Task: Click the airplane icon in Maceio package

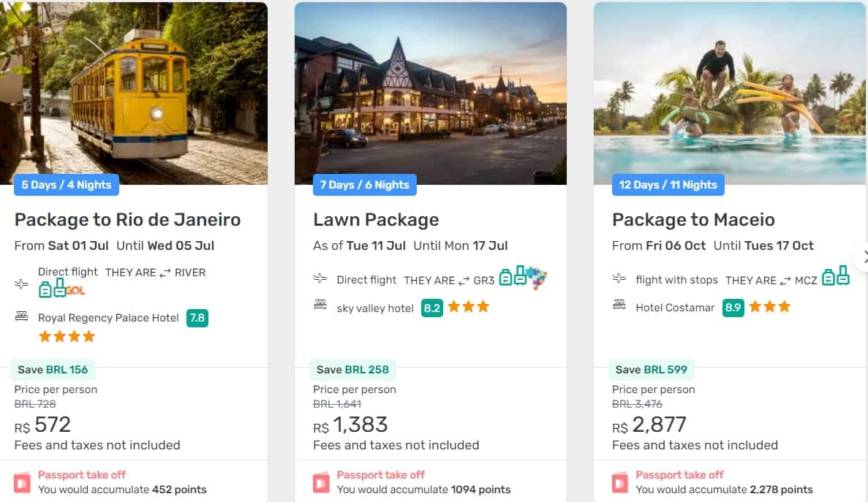Action: 619,278
